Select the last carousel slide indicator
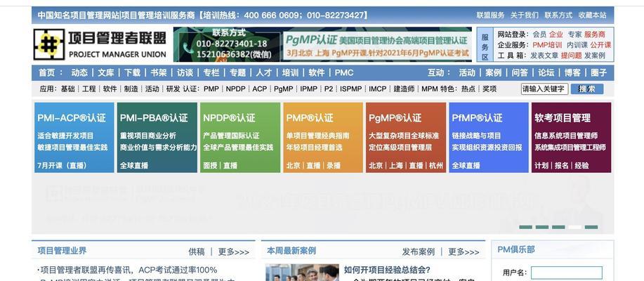 click(591, 227)
